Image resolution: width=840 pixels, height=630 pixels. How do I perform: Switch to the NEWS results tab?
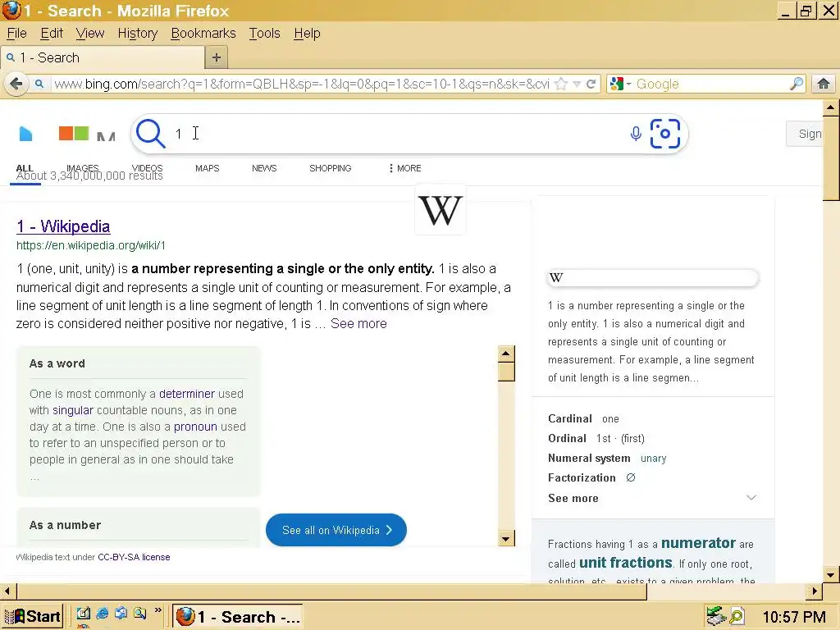(264, 168)
